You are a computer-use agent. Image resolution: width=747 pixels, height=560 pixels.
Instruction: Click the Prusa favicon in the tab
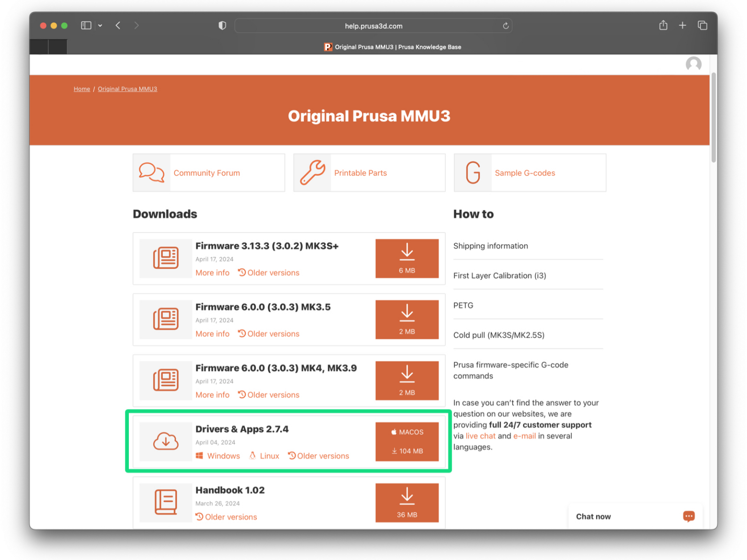pyautogui.click(x=328, y=47)
